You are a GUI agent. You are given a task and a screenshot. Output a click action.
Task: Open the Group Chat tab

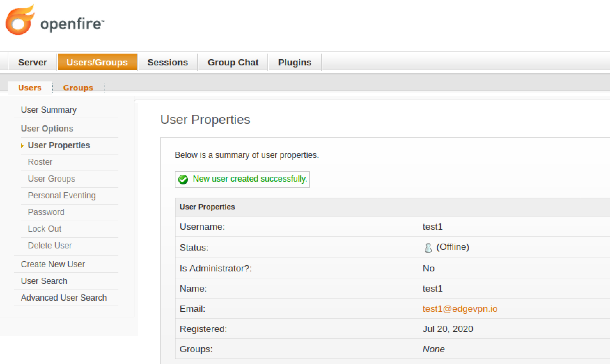tap(233, 62)
